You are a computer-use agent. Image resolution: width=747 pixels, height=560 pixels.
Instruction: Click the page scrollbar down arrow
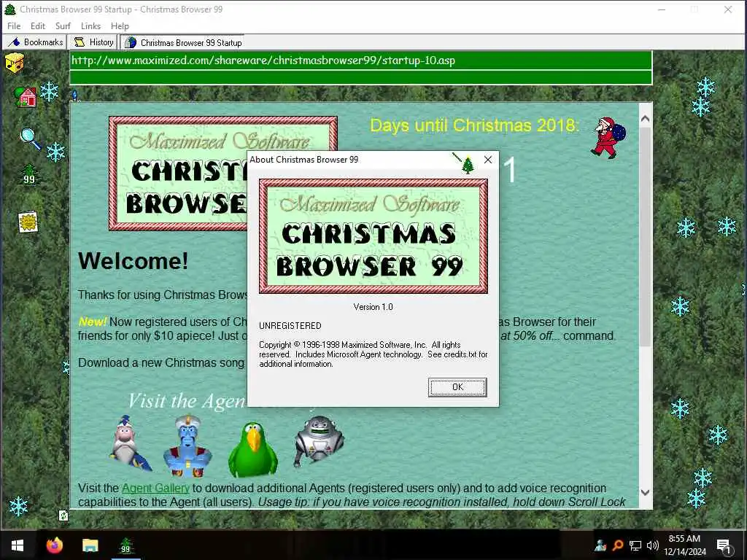tap(645, 493)
